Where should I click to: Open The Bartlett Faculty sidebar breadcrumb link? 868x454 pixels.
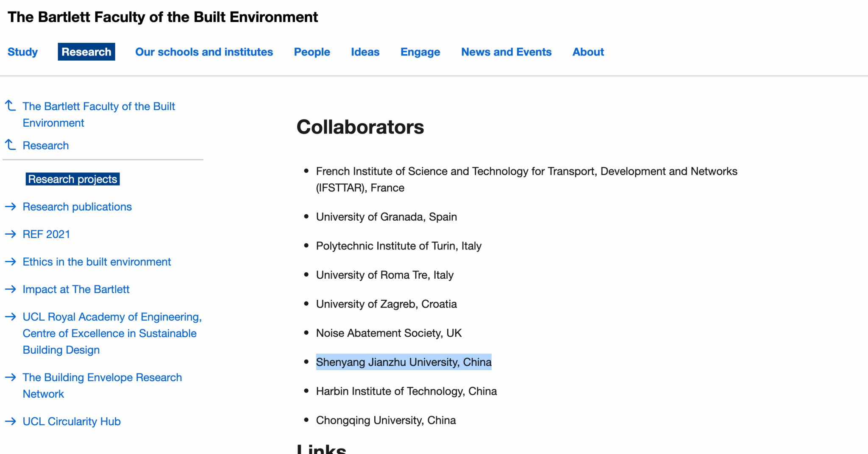pyautogui.click(x=99, y=114)
